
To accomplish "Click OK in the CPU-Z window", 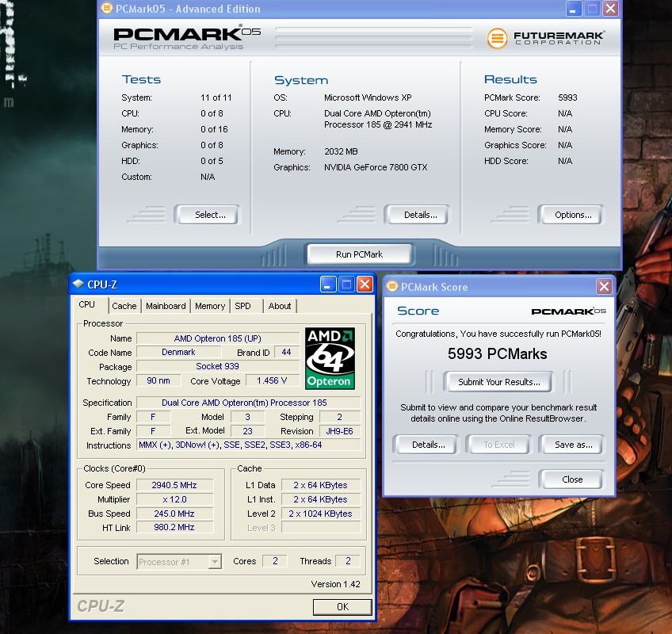I will (342, 606).
